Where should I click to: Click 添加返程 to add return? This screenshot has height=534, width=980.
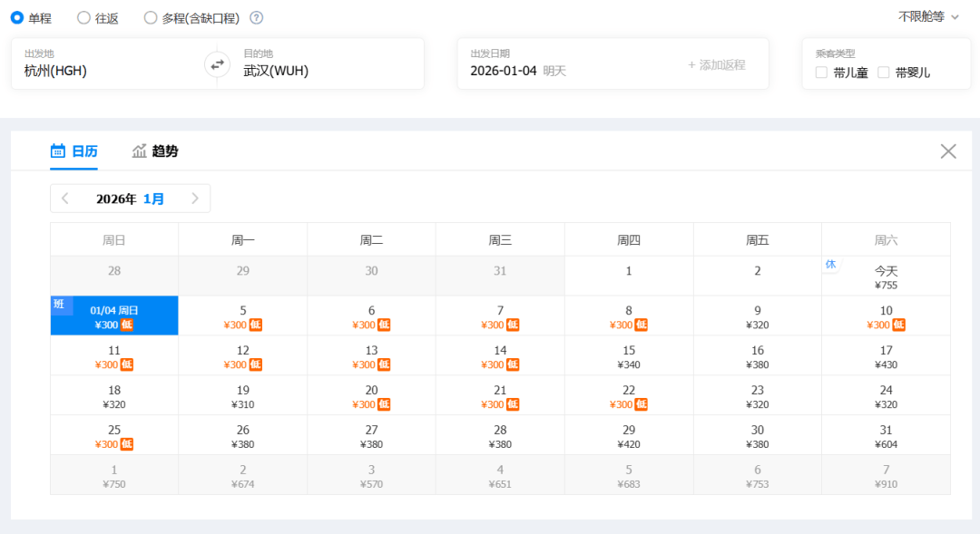(716, 64)
